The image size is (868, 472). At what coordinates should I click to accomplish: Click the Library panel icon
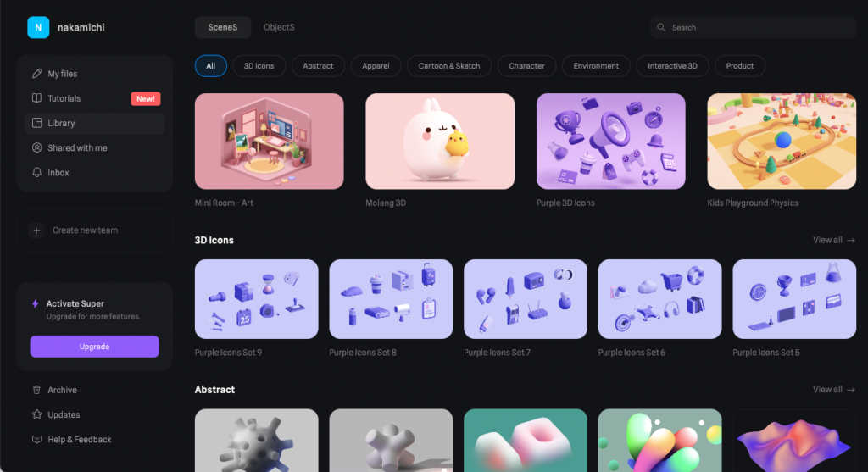[x=36, y=123]
